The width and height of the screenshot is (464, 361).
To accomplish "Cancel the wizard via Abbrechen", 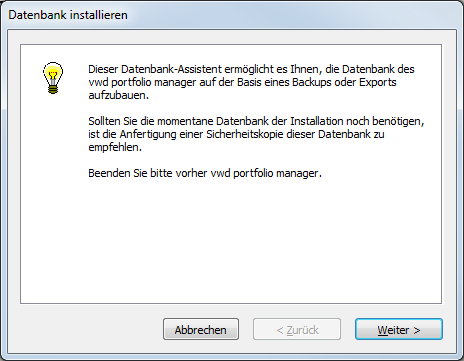I will (x=201, y=329).
